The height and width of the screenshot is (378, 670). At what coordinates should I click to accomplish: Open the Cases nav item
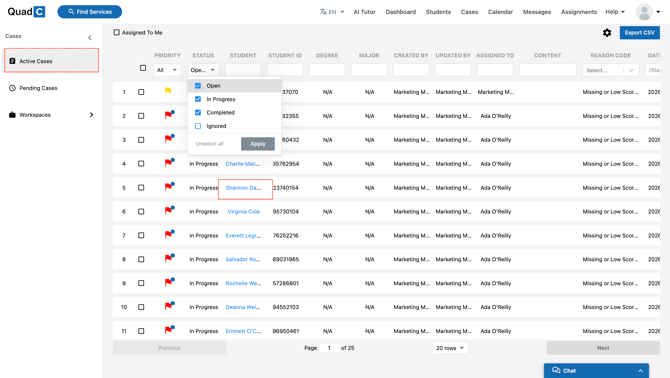pos(469,12)
